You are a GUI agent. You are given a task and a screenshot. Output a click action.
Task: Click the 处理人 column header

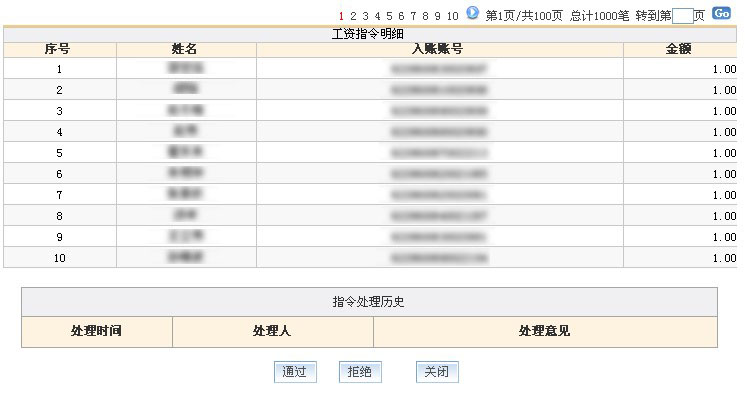click(x=272, y=331)
